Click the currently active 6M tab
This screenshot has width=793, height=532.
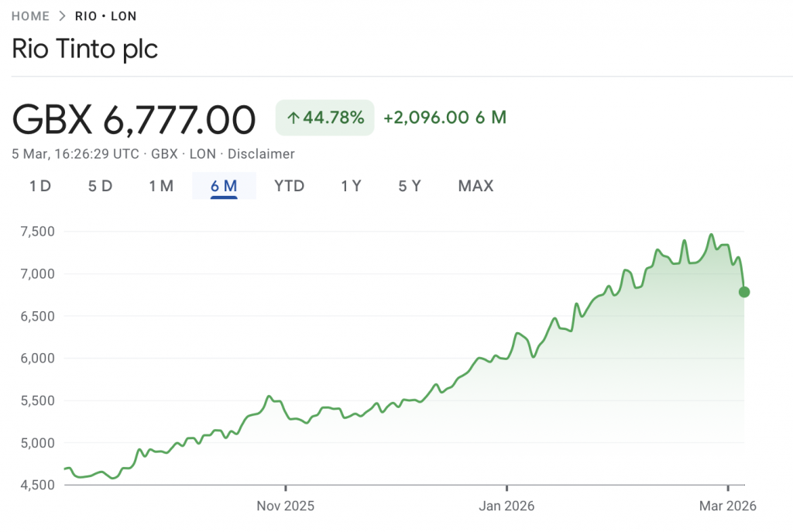224,186
